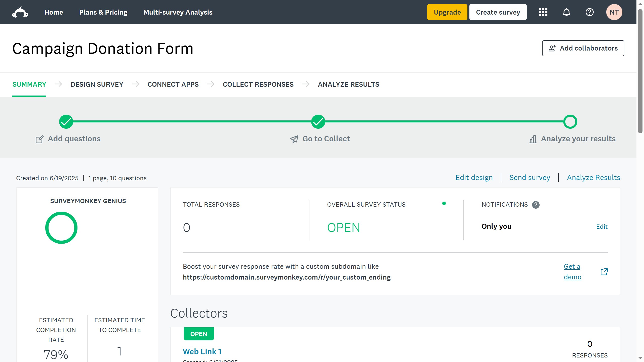Open the apps grid menu icon

pos(543,12)
